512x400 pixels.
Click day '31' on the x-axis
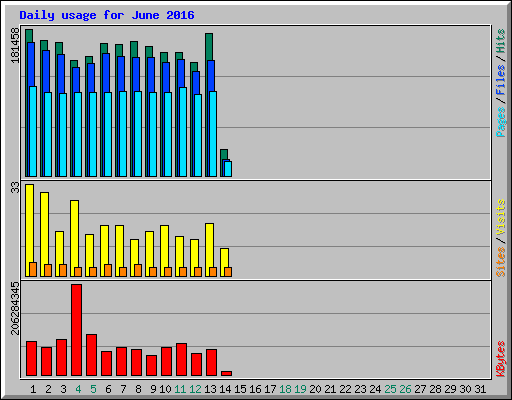tap(480, 389)
